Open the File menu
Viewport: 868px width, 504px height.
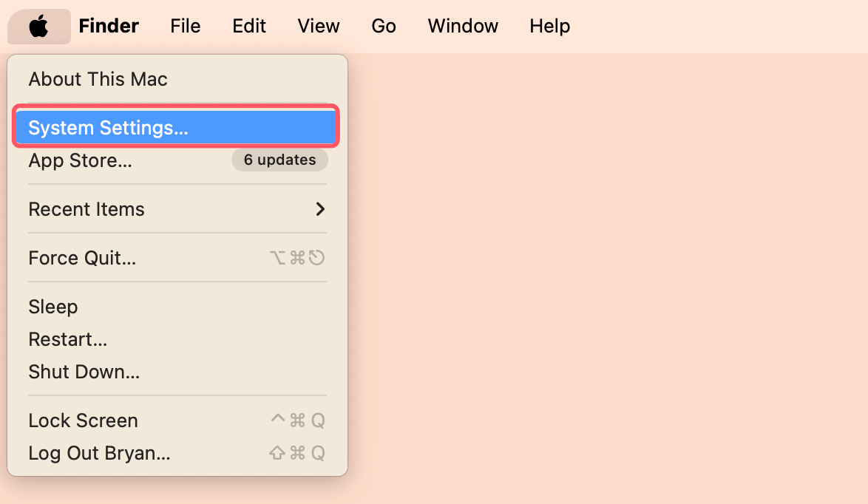pos(185,25)
